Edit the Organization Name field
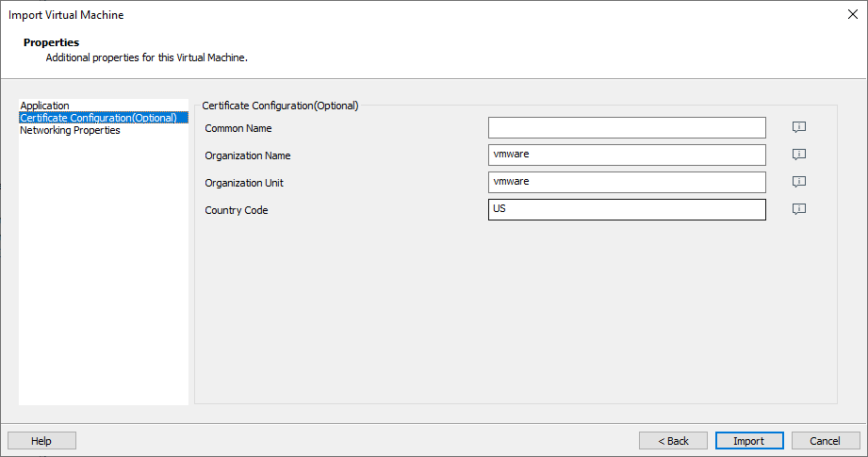The height and width of the screenshot is (457, 868). [627, 155]
